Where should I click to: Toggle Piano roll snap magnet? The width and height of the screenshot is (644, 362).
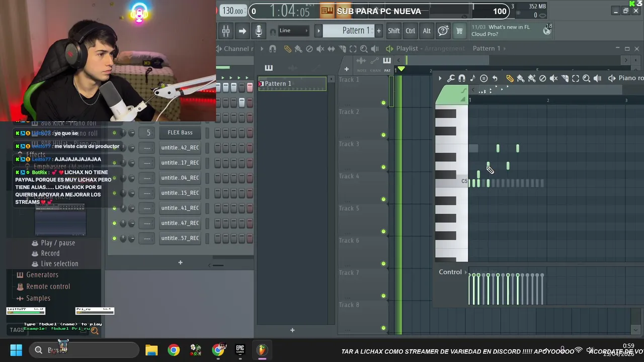[x=462, y=78]
